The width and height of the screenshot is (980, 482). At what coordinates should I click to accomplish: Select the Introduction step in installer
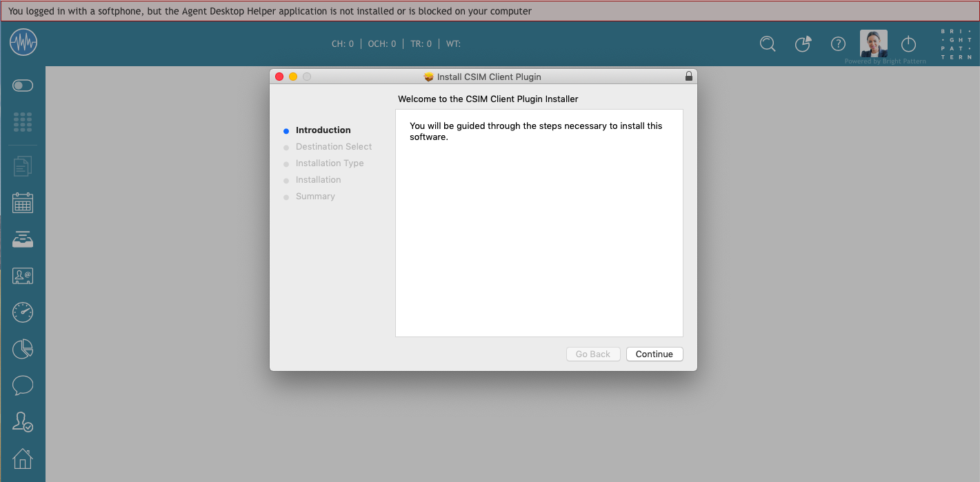323,130
